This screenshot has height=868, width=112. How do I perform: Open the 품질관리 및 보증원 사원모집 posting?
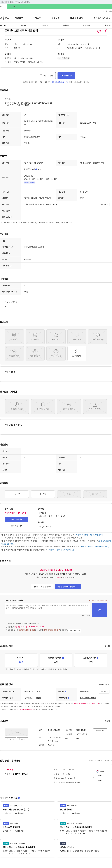click(16, 774)
